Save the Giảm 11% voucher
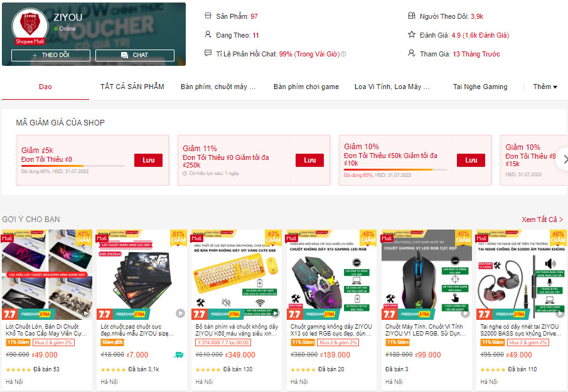The height and width of the screenshot is (392, 568). pos(309,160)
